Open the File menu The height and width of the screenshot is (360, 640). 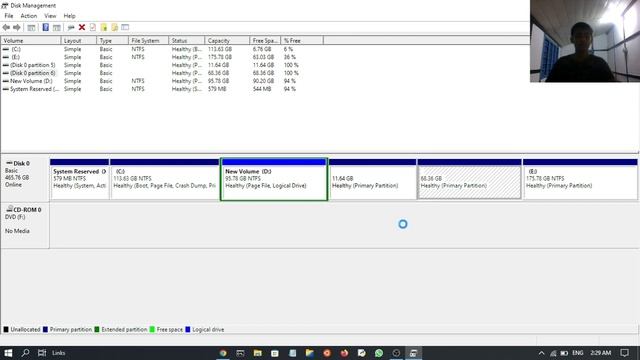pyautogui.click(x=9, y=16)
